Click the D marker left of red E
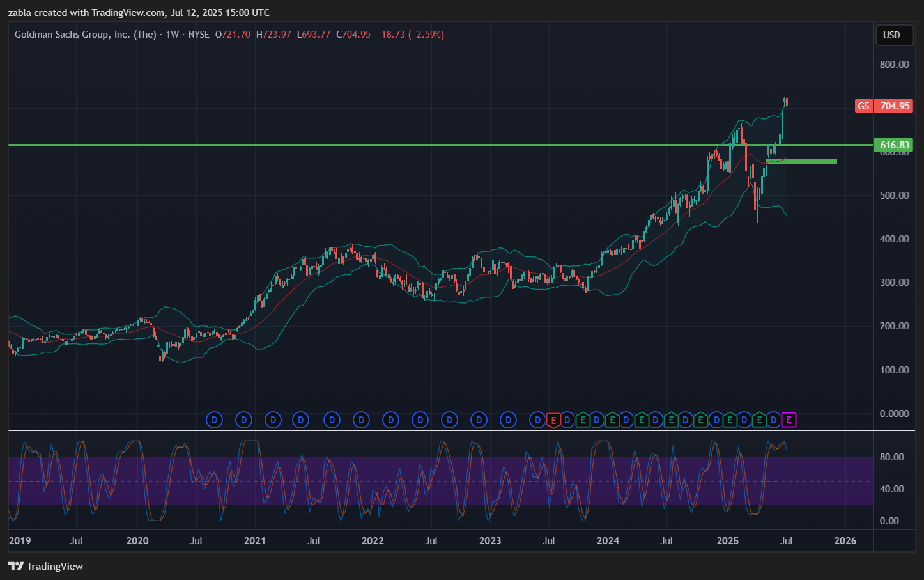The image size is (924, 580). (538, 420)
